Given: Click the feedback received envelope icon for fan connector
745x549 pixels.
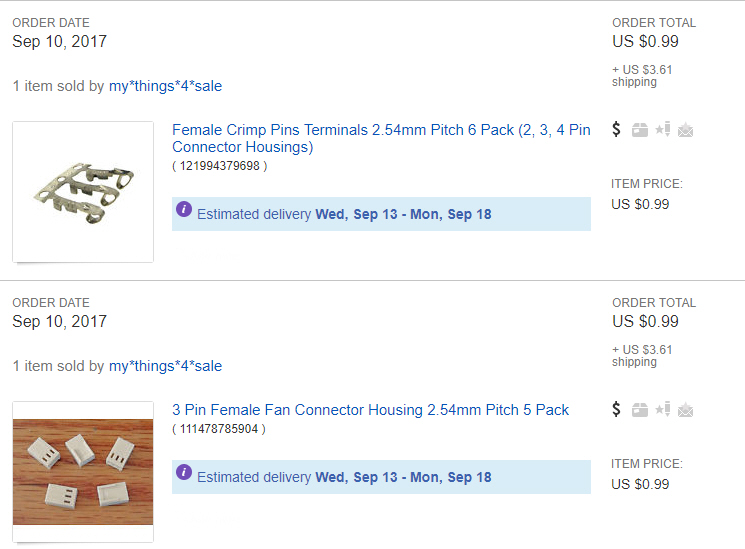Looking at the screenshot, I should tap(685, 410).
